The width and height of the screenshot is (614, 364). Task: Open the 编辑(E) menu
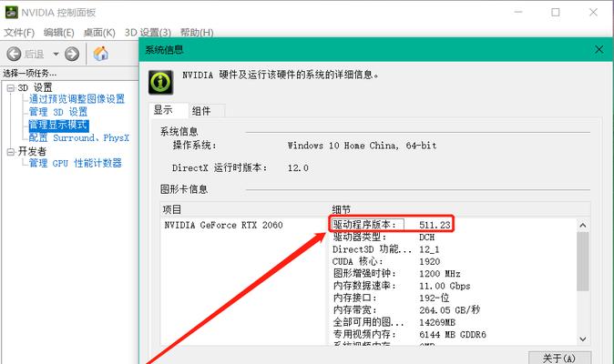point(58,33)
